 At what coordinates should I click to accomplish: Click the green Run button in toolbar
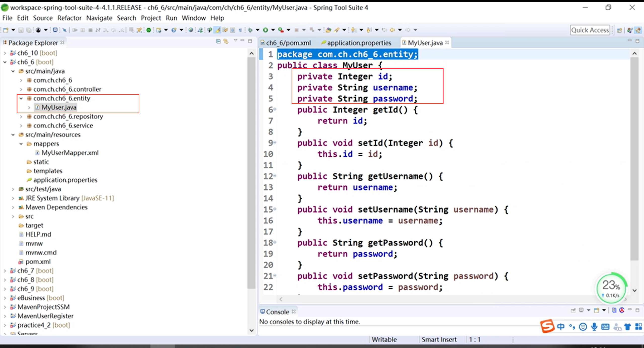pyautogui.click(x=265, y=30)
